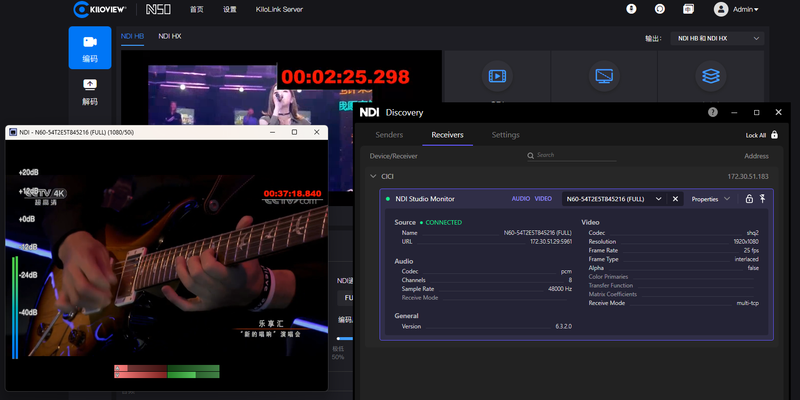
Task: Click the Lock All label
Action: pyautogui.click(x=756, y=135)
